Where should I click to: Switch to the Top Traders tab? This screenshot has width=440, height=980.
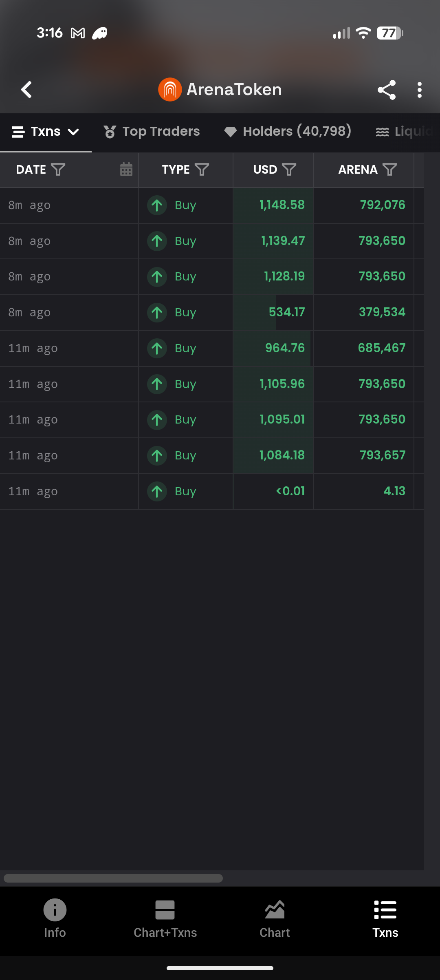point(152,132)
